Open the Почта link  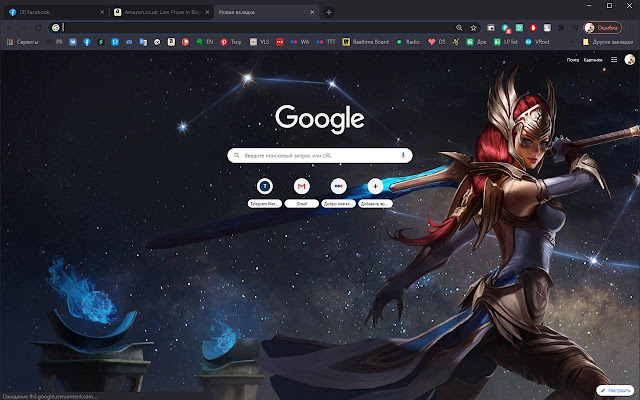(x=573, y=60)
